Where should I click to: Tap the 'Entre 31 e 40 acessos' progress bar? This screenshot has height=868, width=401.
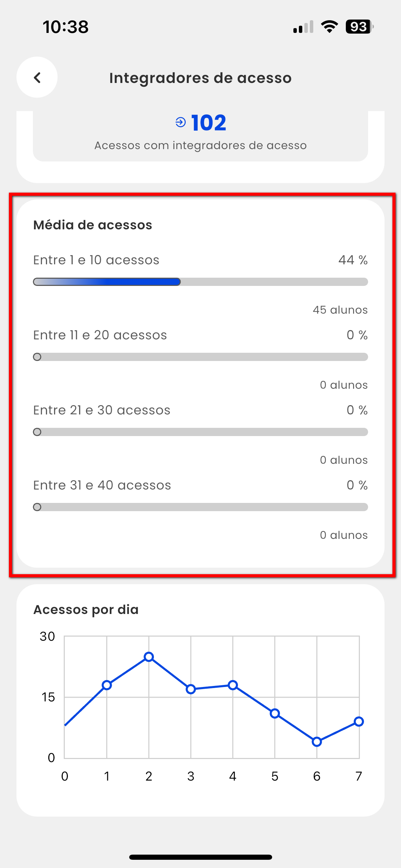pyautogui.click(x=200, y=507)
